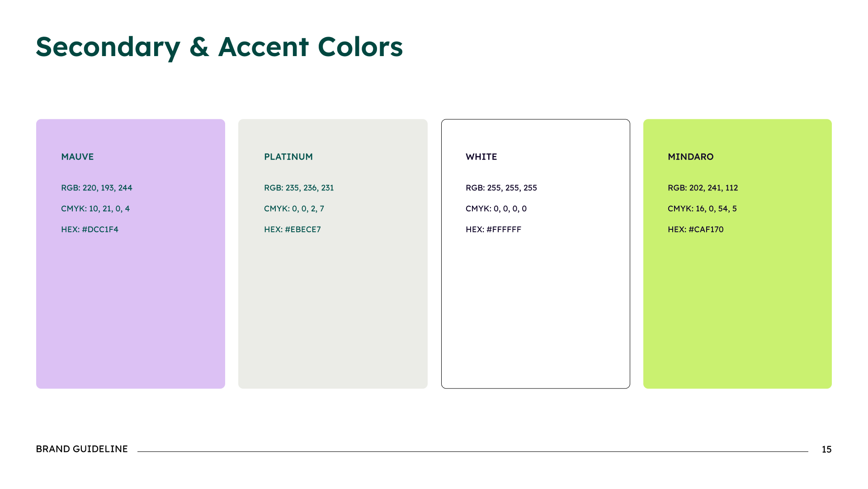This screenshot has width=868, height=489.
Task: Click the RGB: 220, 193, 244 line
Action: click(x=97, y=188)
